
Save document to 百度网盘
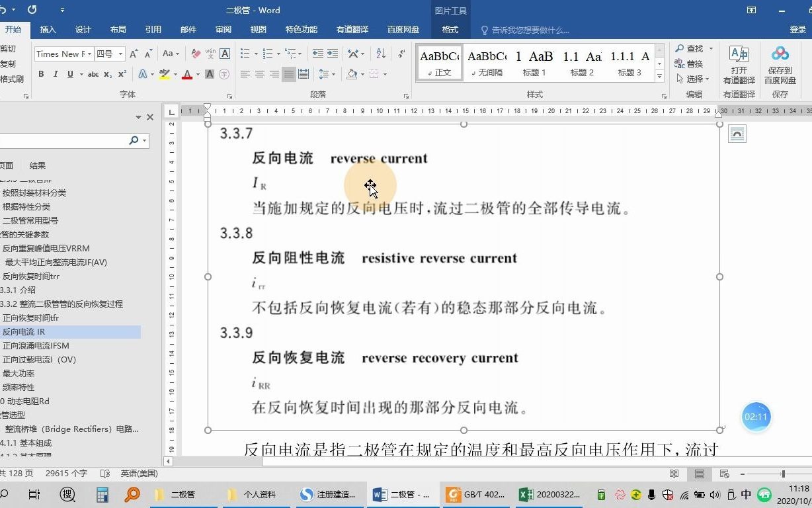point(780,63)
